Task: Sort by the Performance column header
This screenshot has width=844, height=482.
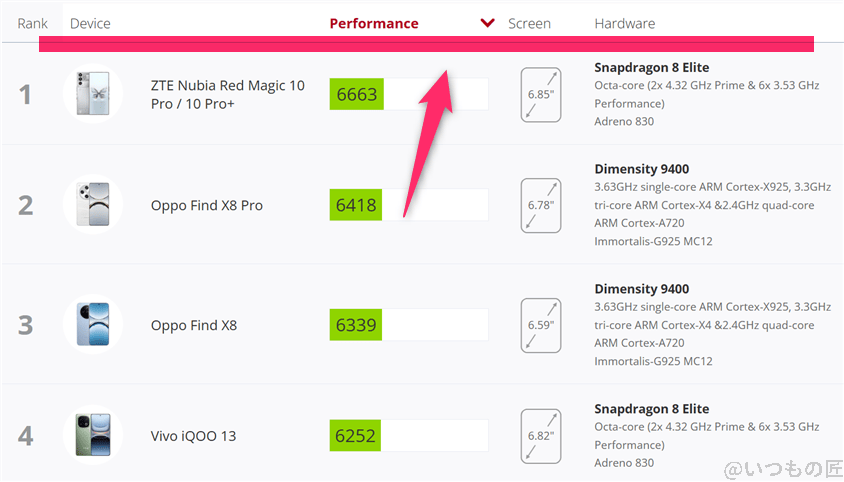Action: click(x=374, y=23)
